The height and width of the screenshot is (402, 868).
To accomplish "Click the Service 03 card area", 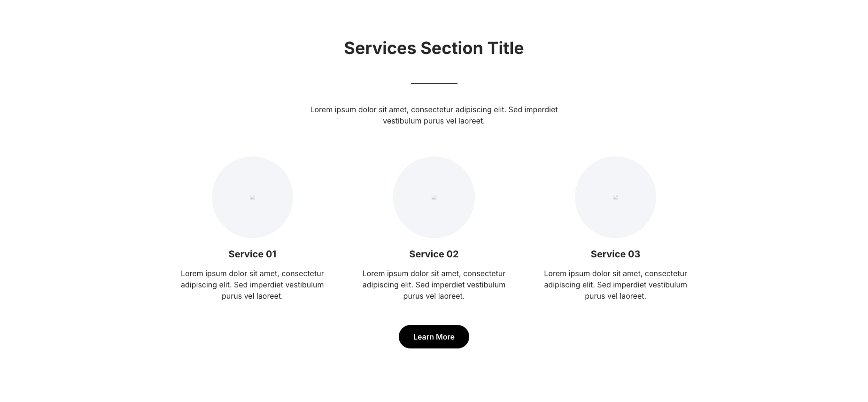I will [615, 228].
